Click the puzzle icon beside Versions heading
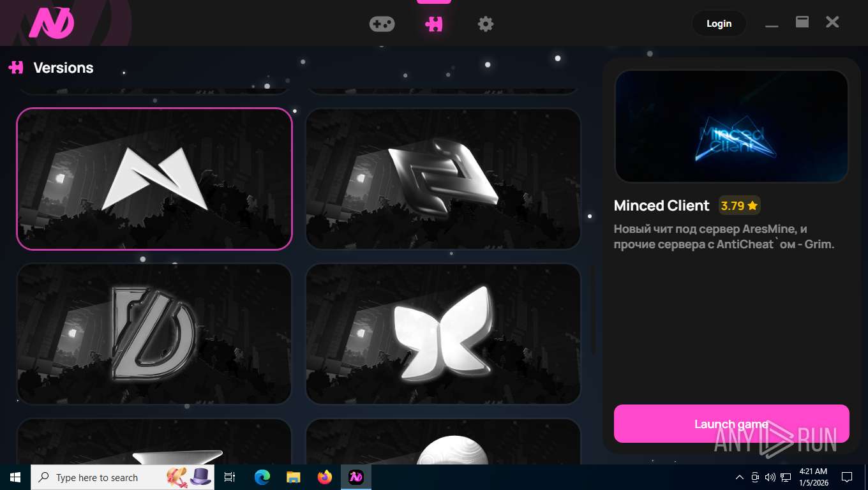Image resolution: width=868 pixels, height=490 pixels. [x=16, y=67]
